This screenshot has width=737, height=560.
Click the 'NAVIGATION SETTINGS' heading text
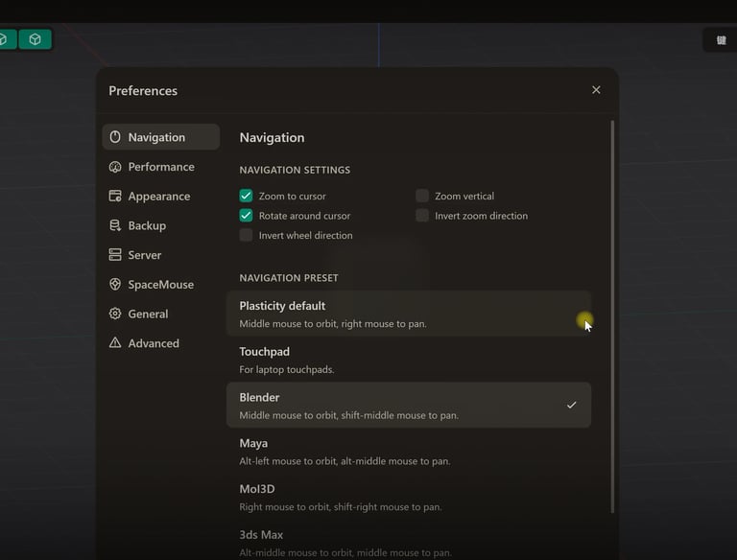(x=295, y=170)
